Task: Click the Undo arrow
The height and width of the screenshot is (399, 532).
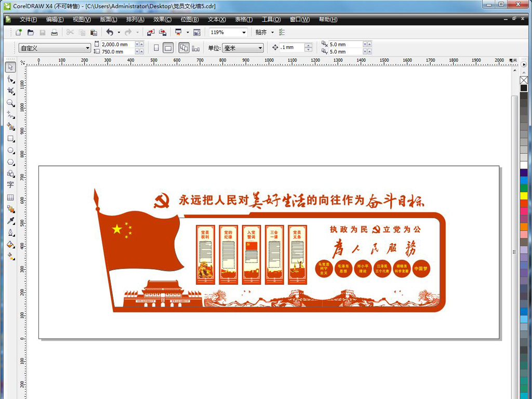Action: pos(110,32)
